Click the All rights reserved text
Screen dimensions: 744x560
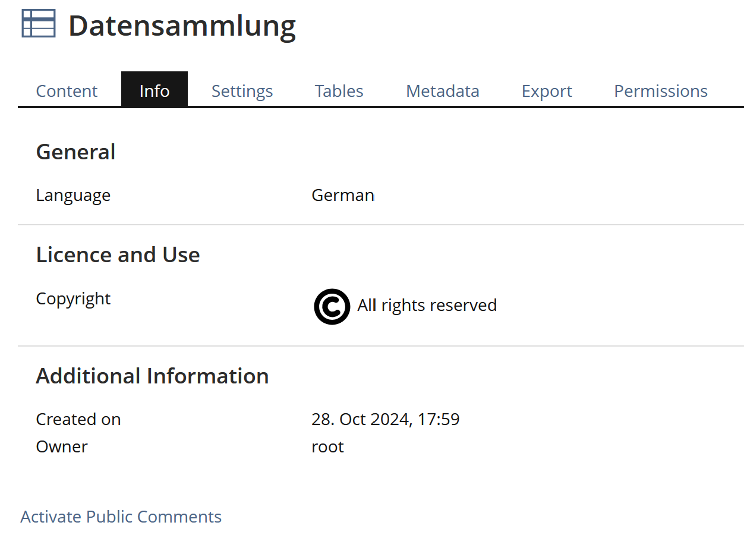(x=427, y=306)
